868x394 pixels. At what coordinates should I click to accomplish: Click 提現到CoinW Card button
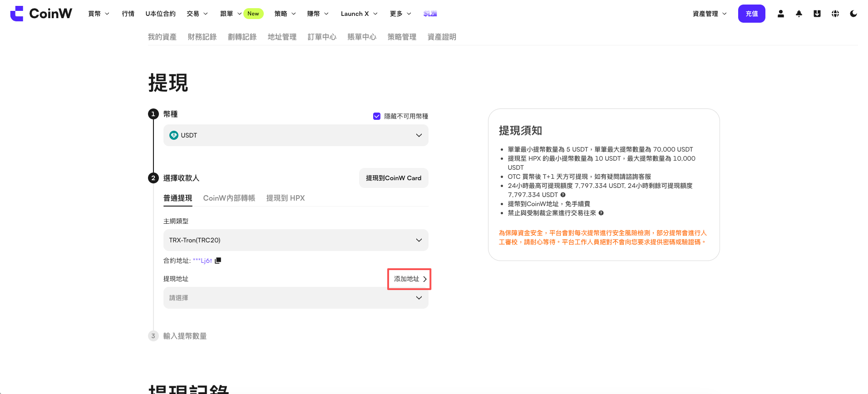tap(394, 178)
